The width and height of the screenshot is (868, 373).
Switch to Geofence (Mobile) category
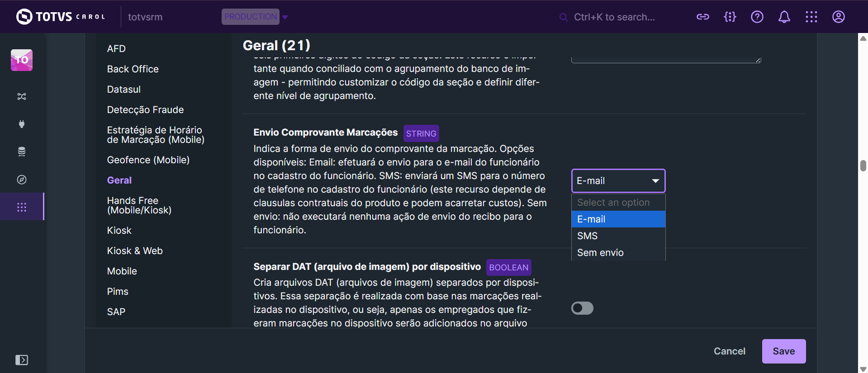click(148, 160)
